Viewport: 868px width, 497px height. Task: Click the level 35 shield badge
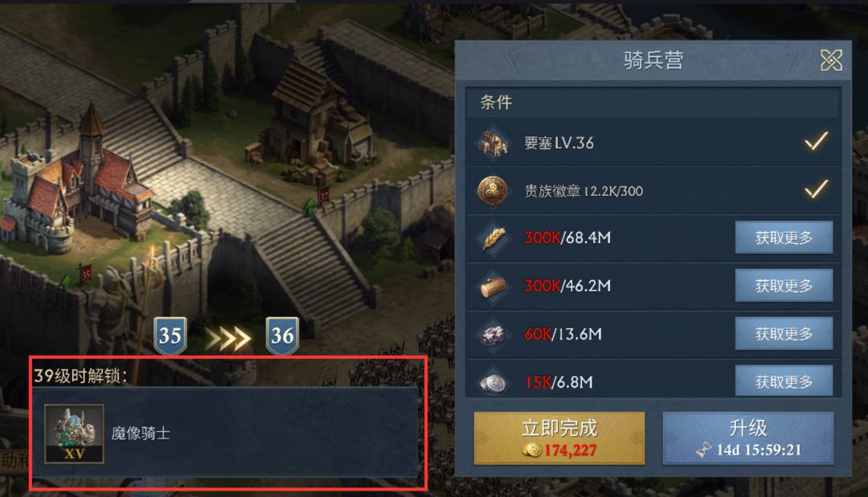pyautogui.click(x=170, y=335)
